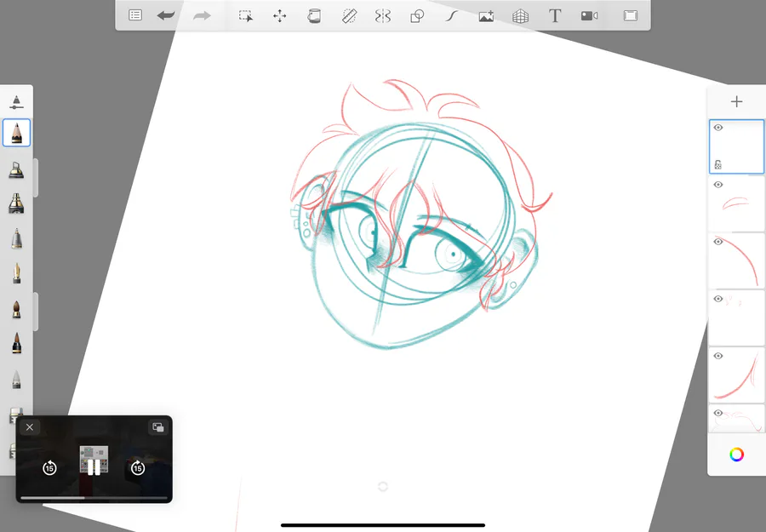This screenshot has width=766, height=532.
Task: Add a new layer with plus button
Action: pos(737,101)
